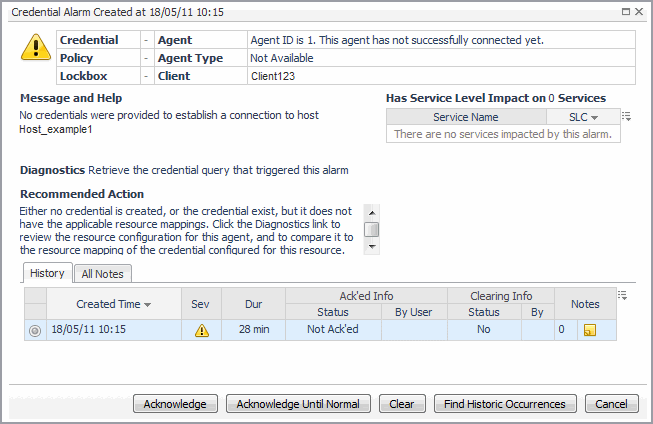Click the Recommended Action scrollbar thumb
Screen dimensions: 653x424
(x=371, y=229)
